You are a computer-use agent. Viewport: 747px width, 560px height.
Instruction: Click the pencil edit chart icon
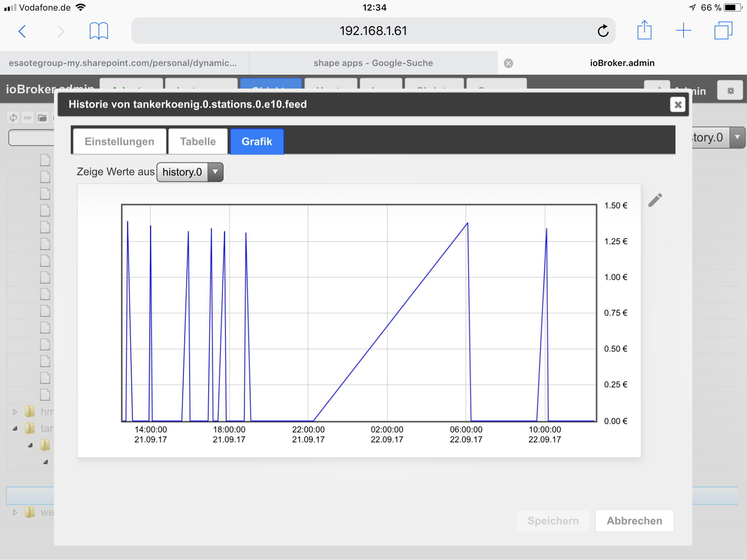pos(655,200)
